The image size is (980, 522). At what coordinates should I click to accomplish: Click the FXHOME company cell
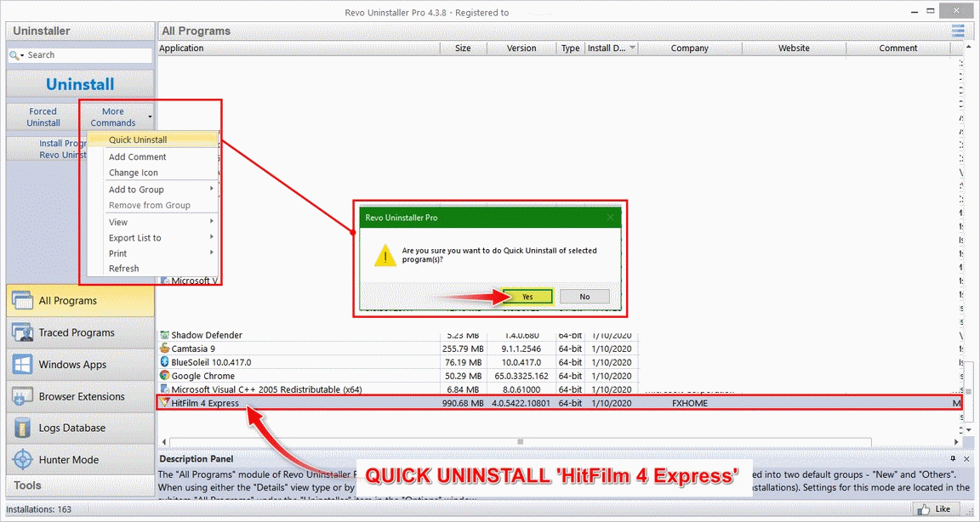pyautogui.click(x=689, y=403)
